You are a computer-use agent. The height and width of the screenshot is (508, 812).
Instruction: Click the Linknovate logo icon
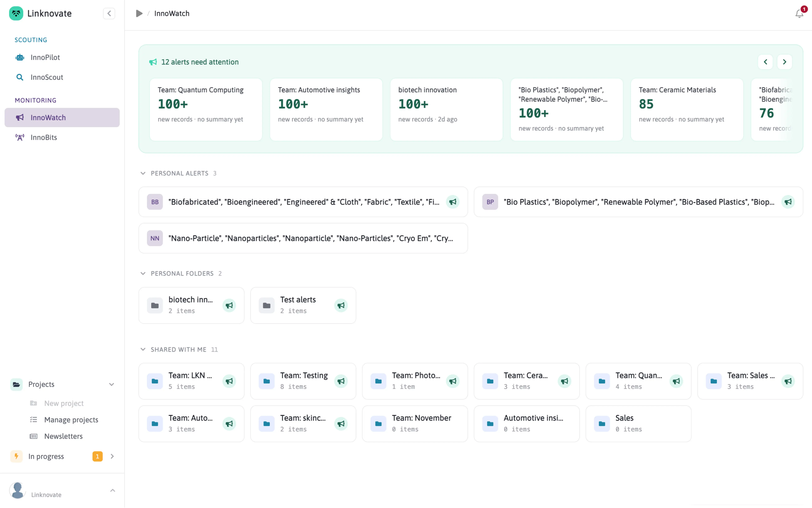16,13
